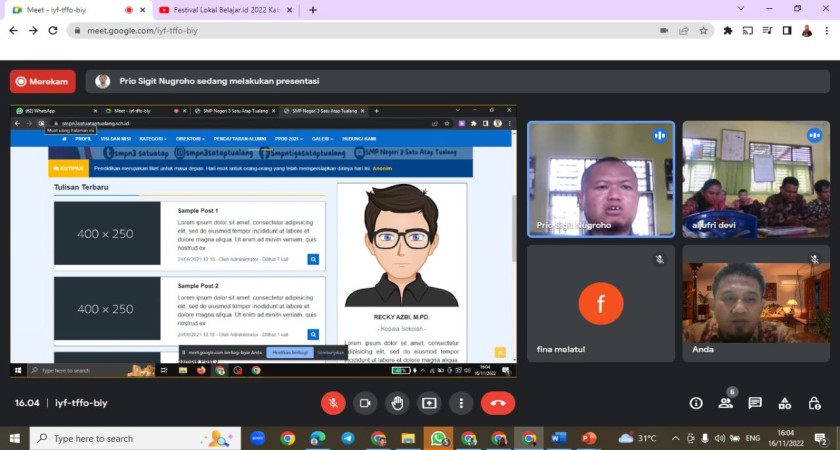Open Chrome's three-dot menu
The height and width of the screenshot is (450, 840).
coord(826,31)
